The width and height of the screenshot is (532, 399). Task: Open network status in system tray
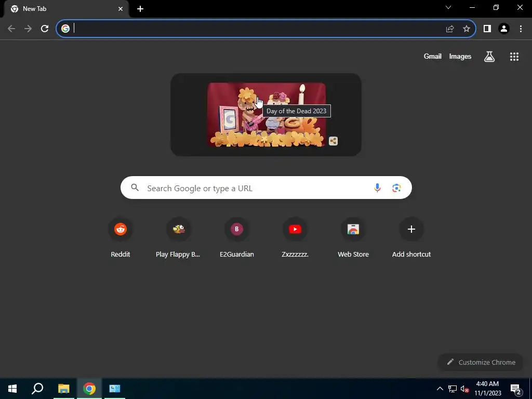pyautogui.click(x=453, y=389)
